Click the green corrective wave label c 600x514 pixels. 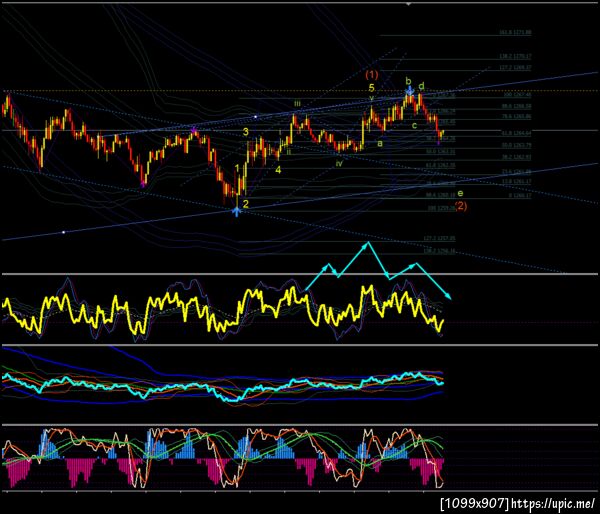coord(414,125)
